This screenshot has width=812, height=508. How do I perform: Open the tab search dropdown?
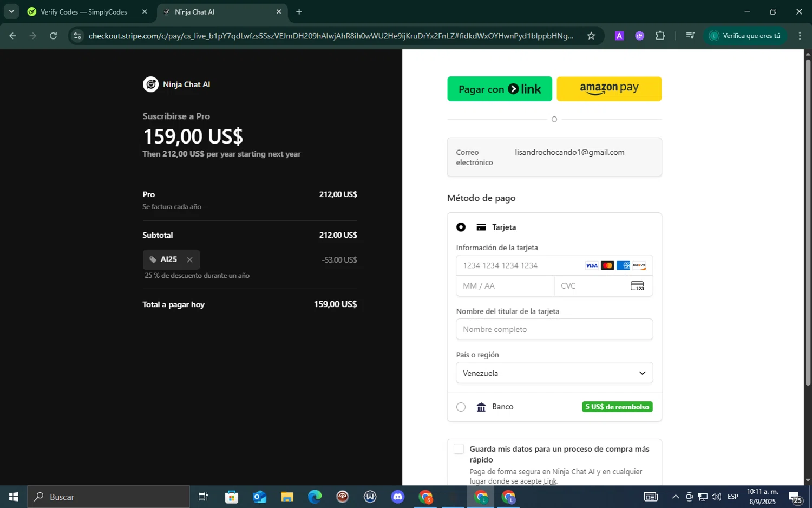point(11,12)
